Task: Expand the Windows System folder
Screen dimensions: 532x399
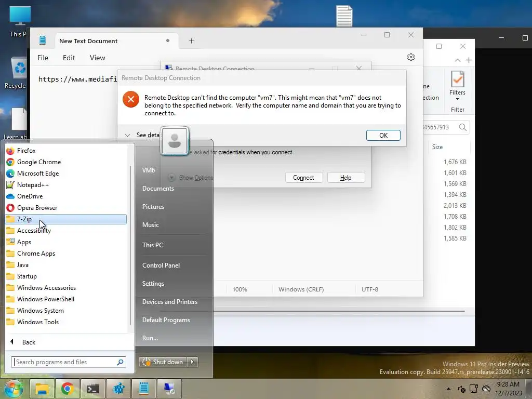Action: 66,311
